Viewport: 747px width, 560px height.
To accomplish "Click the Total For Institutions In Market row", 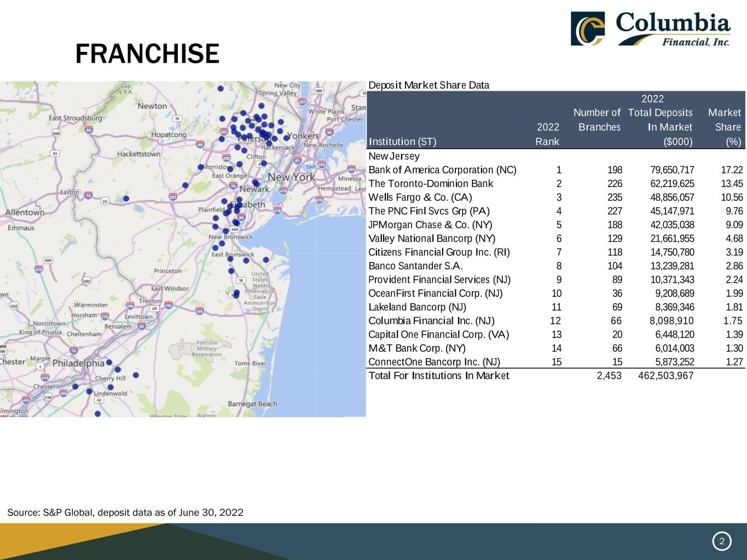I will point(555,376).
